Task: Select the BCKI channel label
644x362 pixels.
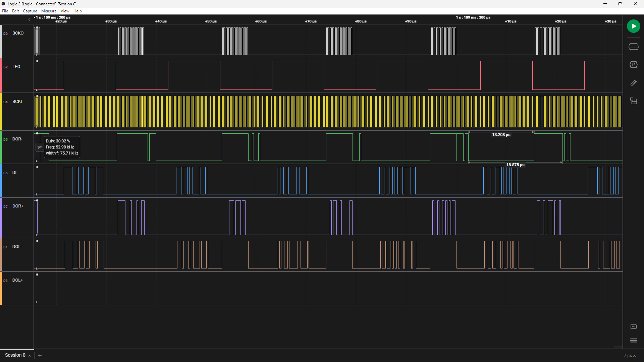Action: [17, 102]
